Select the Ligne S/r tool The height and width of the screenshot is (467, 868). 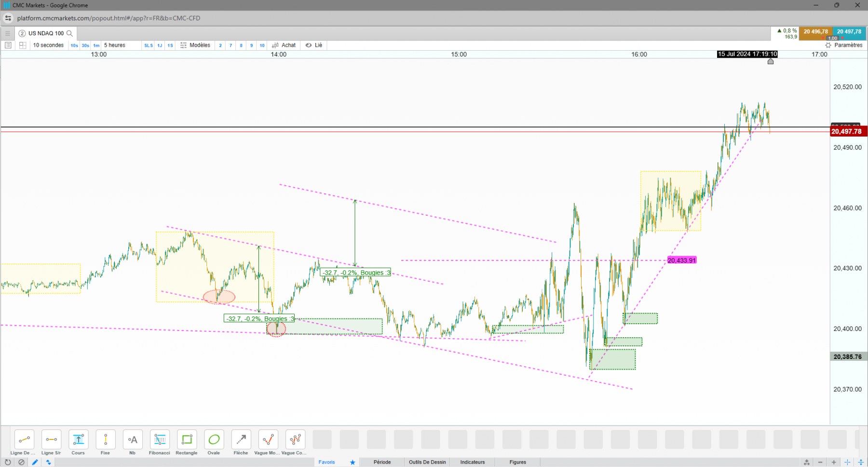pyautogui.click(x=51, y=442)
